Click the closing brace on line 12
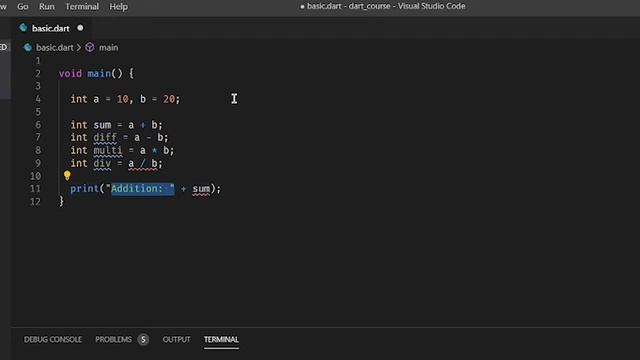Screen dimensions: 640x360 click(62, 201)
